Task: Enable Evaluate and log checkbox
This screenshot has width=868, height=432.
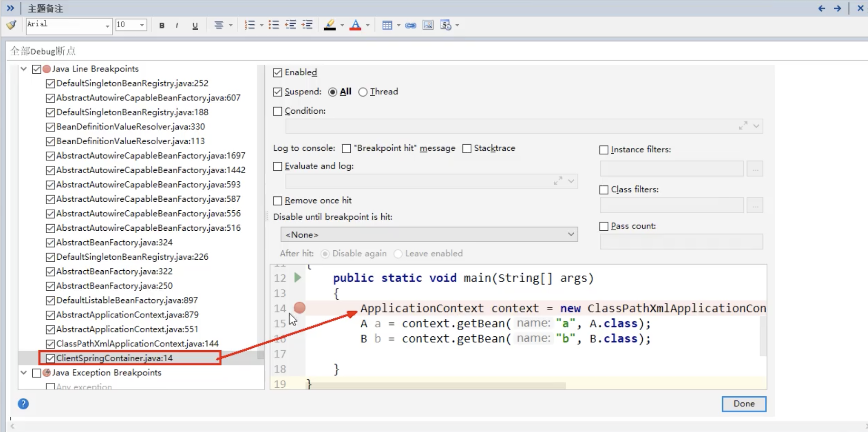Action: [x=278, y=167]
